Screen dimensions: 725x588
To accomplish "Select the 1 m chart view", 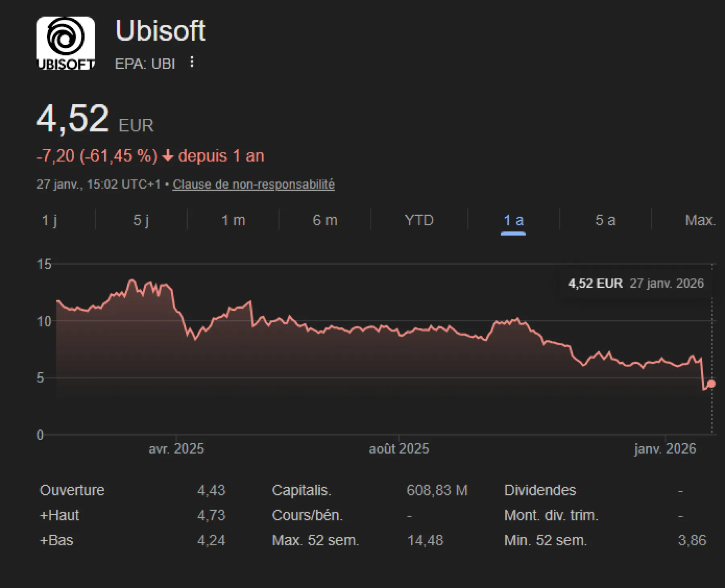I will pyautogui.click(x=233, y=220).
